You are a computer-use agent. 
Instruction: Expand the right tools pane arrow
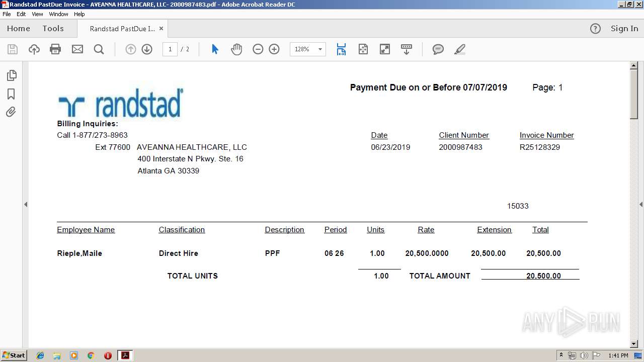tap(641, 204)
